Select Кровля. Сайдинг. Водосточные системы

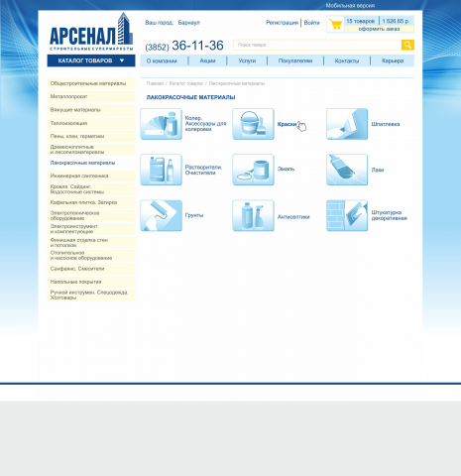coord(91,189)
